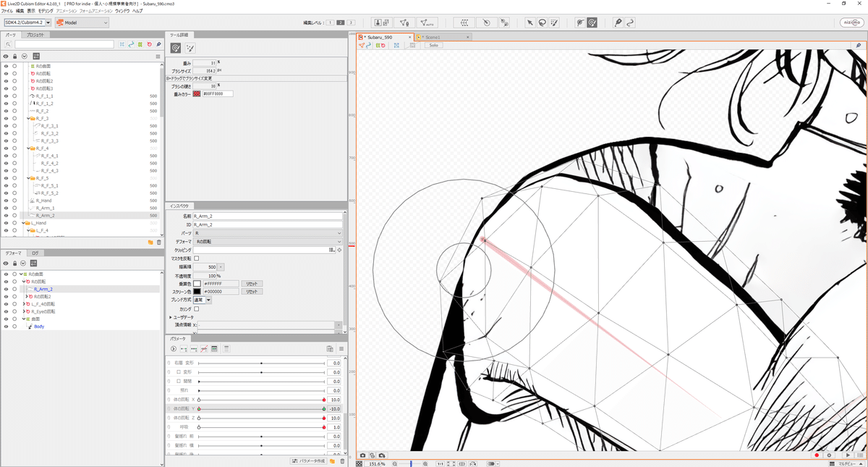Open the parts dropdown showing R in inspector
Viewport: 868px width, 467px height.
click(x=268, y=233)
